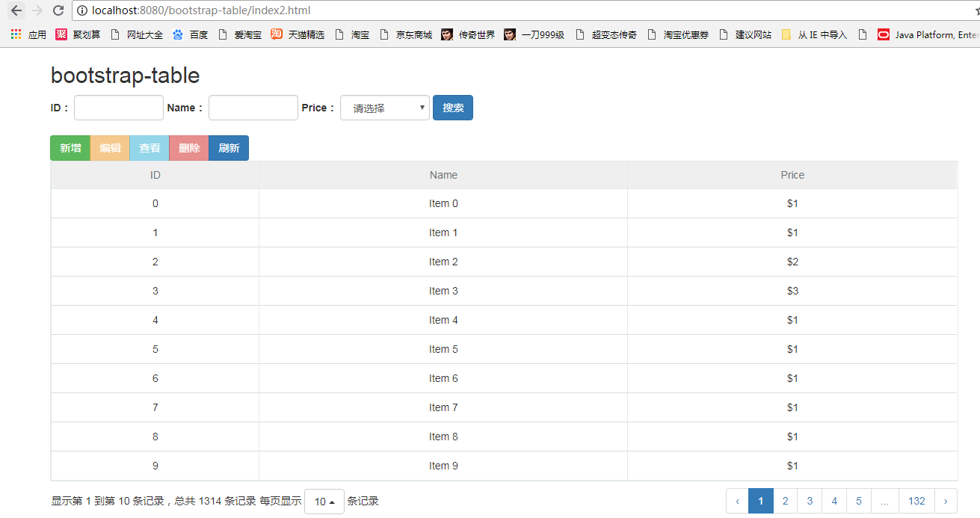
Task: Expand the pagination ellipsis selector
Action: pos(884,501)
